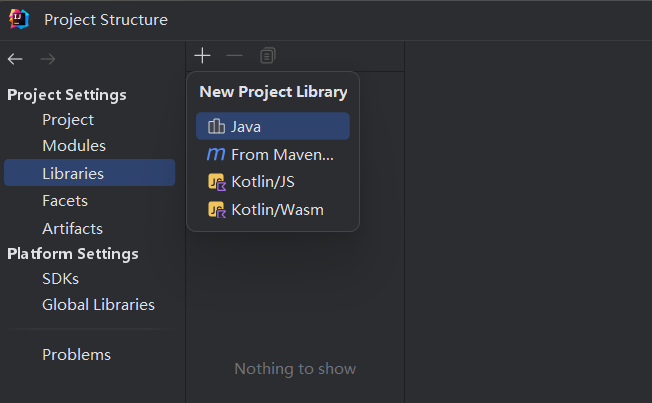Click the back navigation arrow
The image size is (652, 403).
point(15,59)
